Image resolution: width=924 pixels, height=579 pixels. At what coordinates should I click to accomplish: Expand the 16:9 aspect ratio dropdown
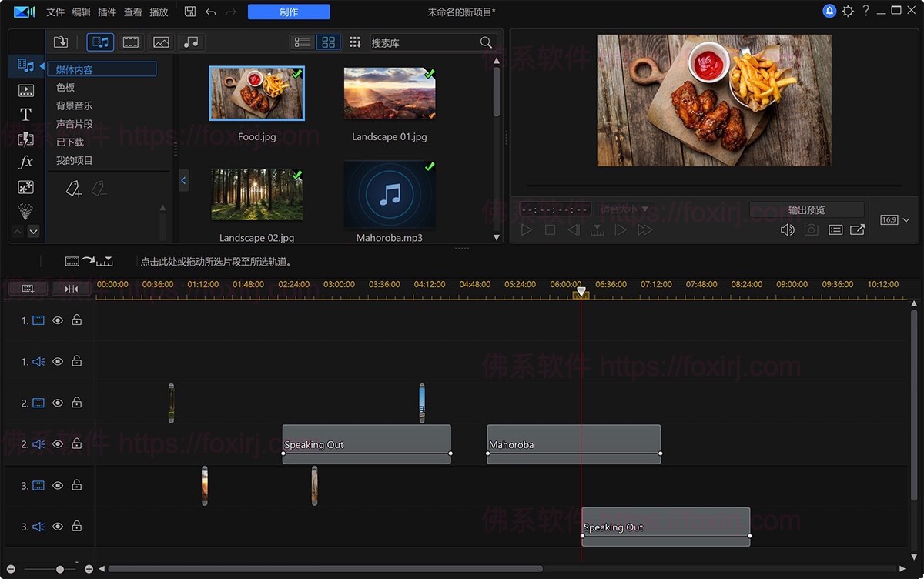coord(906,220)
